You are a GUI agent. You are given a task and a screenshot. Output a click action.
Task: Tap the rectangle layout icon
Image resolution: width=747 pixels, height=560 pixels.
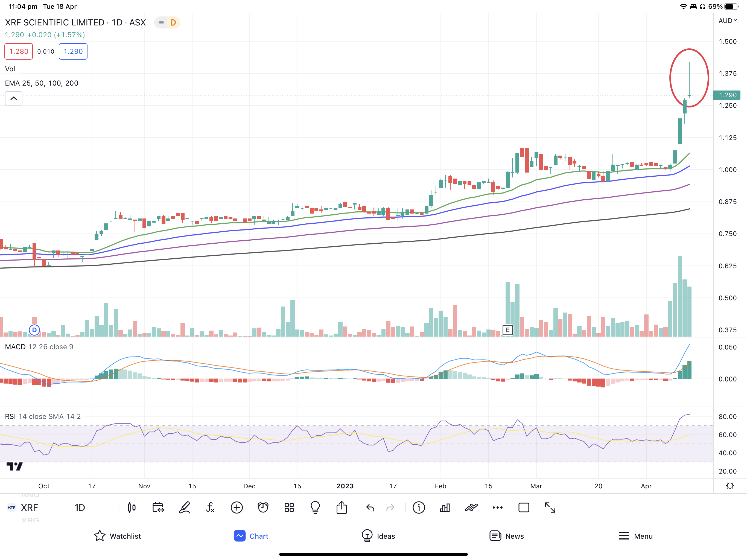(x=524, y=507)
